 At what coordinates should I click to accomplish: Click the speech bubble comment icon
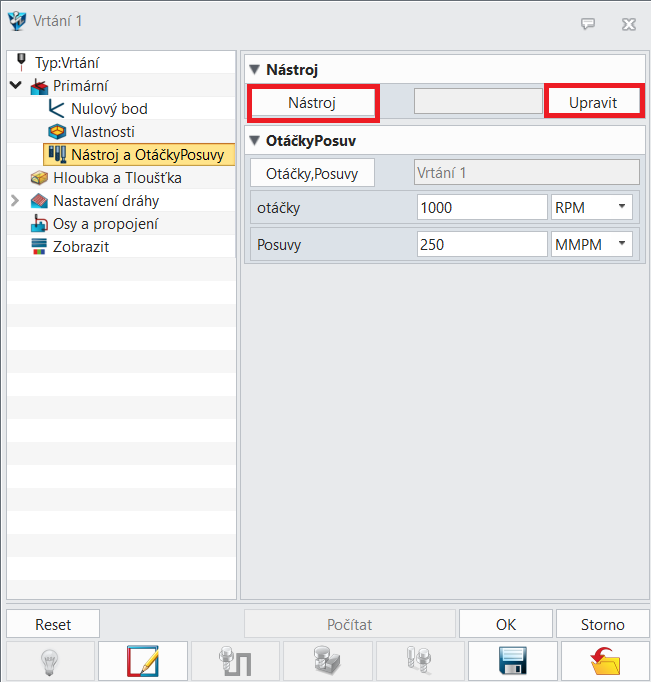588,23
